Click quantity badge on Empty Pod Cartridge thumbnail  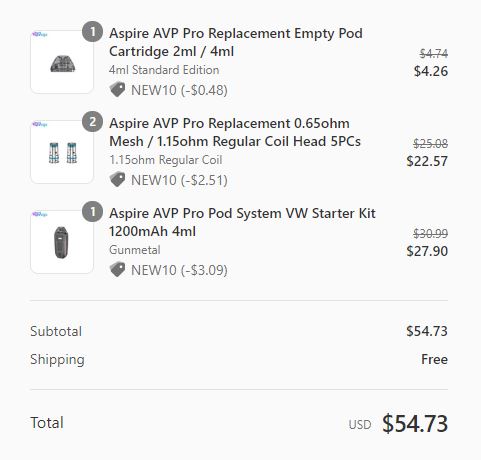92,32
